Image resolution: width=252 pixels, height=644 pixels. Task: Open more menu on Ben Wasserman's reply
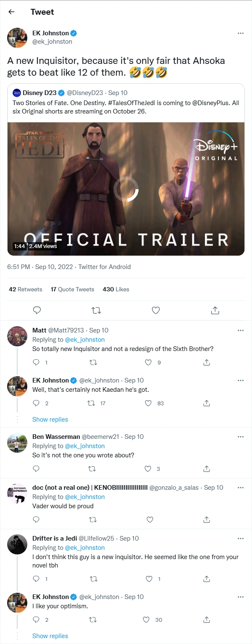coord(241,437)
